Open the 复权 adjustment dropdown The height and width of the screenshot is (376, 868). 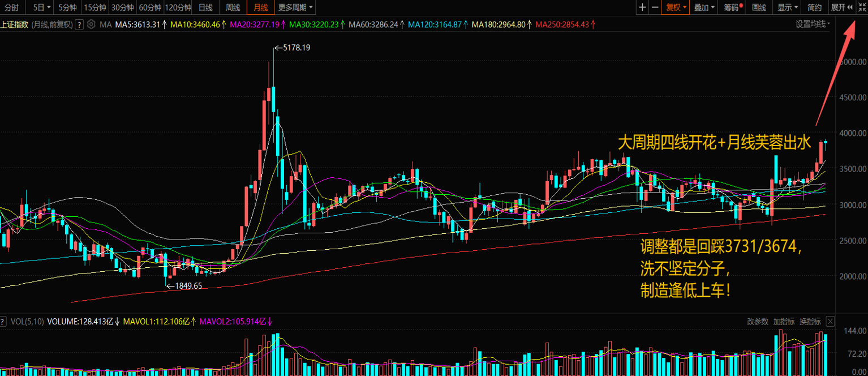(676, 7)
